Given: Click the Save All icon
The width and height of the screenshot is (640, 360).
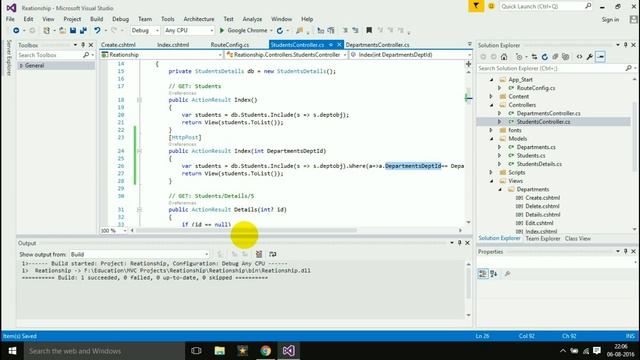Looking at the screenshot, I should [83, 31].
